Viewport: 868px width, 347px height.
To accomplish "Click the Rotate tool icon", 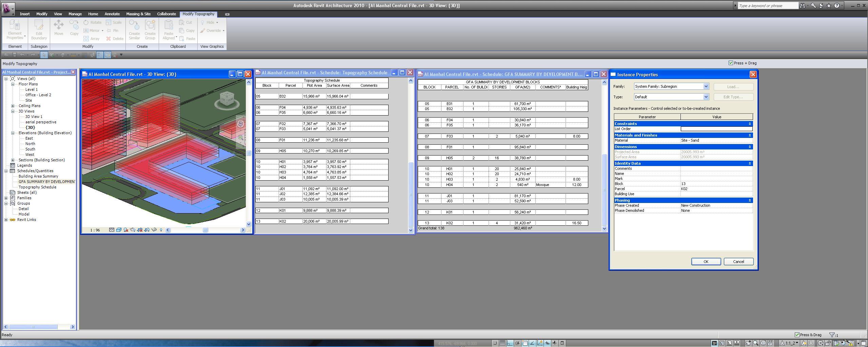I will (x=86, y=22).
